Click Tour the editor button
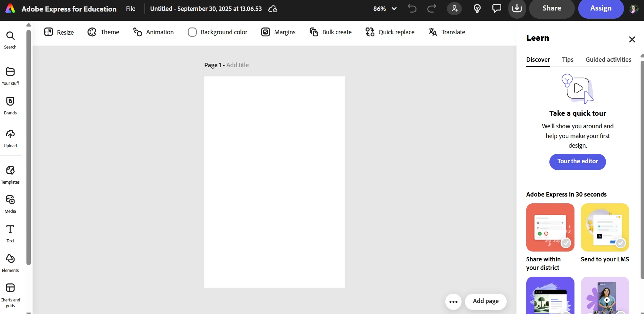Viewport: 644px width, 314px height. (x=578, y=162)
